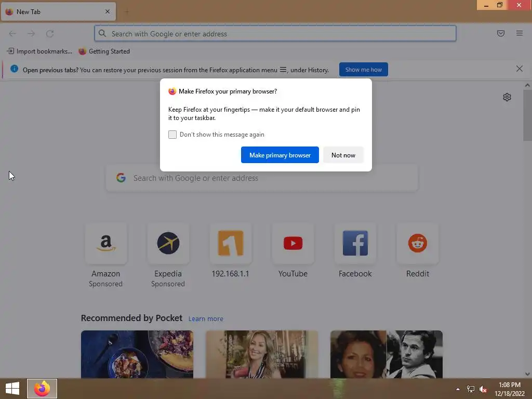Open the new tab personalize gear icon
The height and width of the screenshot is (399, 532).
pos(507,97)
